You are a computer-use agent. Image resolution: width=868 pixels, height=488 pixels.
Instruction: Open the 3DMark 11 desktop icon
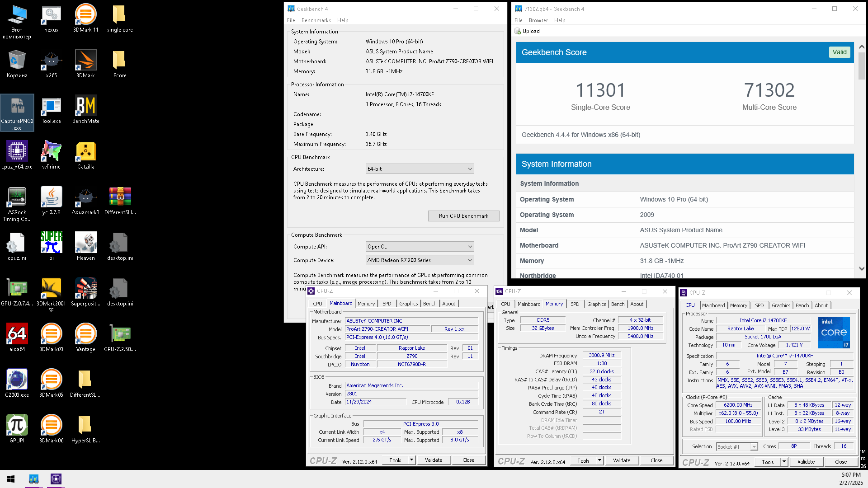[x=85, y=18]
